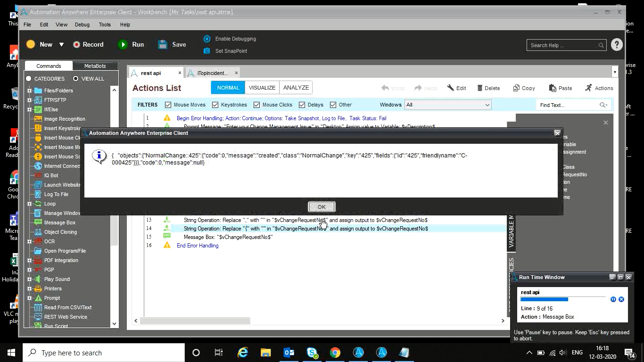
Task: Click the Copy icon in Actions List
Action: [x=516, y=88]
